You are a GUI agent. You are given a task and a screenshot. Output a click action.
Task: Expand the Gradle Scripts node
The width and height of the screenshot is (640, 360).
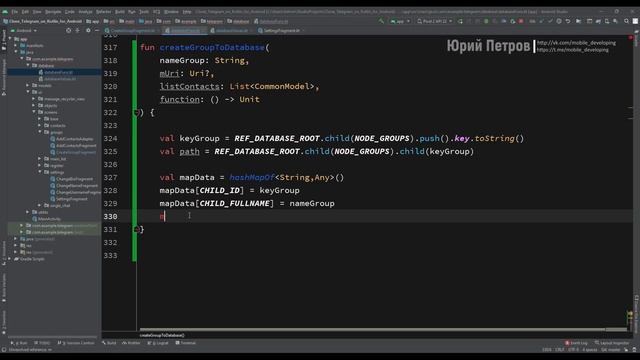point(10,259)
